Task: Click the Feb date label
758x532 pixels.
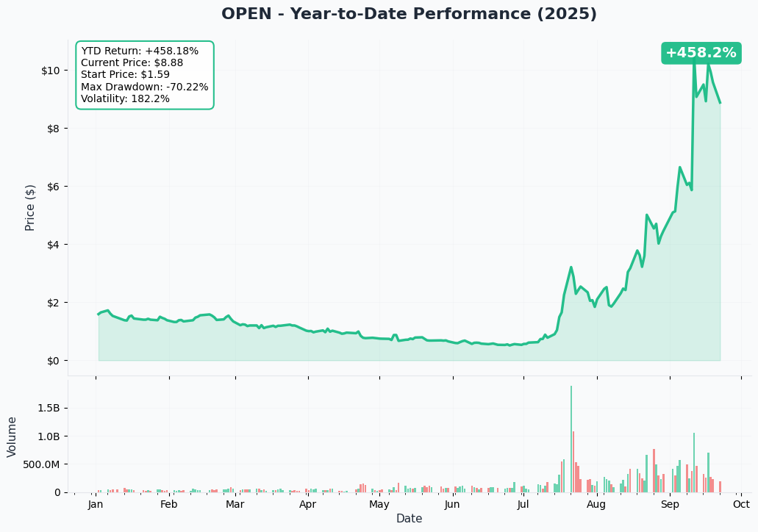Action: [x=168, y=505]
